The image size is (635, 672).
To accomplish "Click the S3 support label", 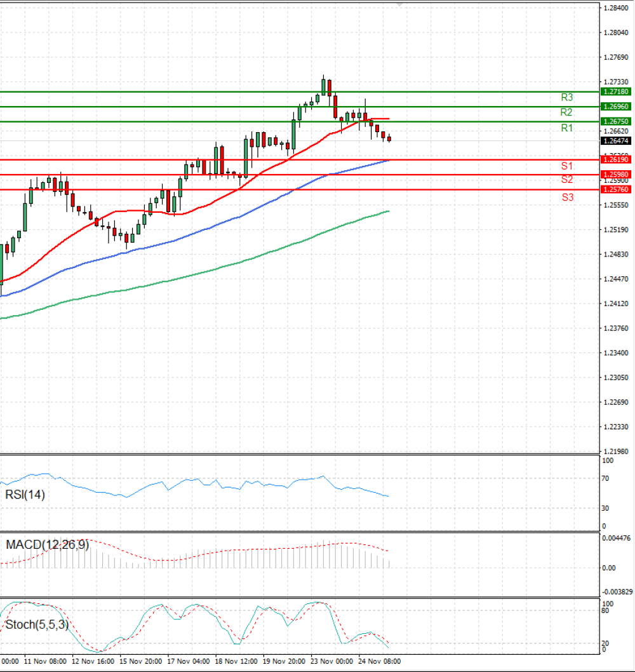I will pos(567,197).
